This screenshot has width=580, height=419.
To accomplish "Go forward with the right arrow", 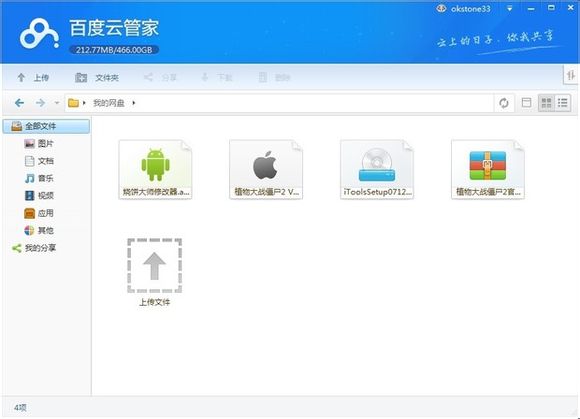I will tap(40, 103).
